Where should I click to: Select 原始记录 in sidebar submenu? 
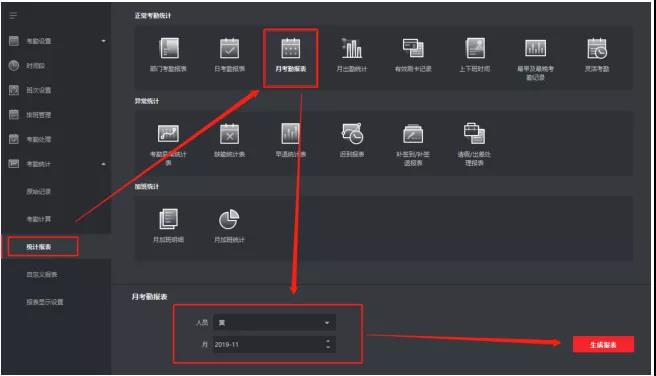pyautogui.click(x=38, y=192)
